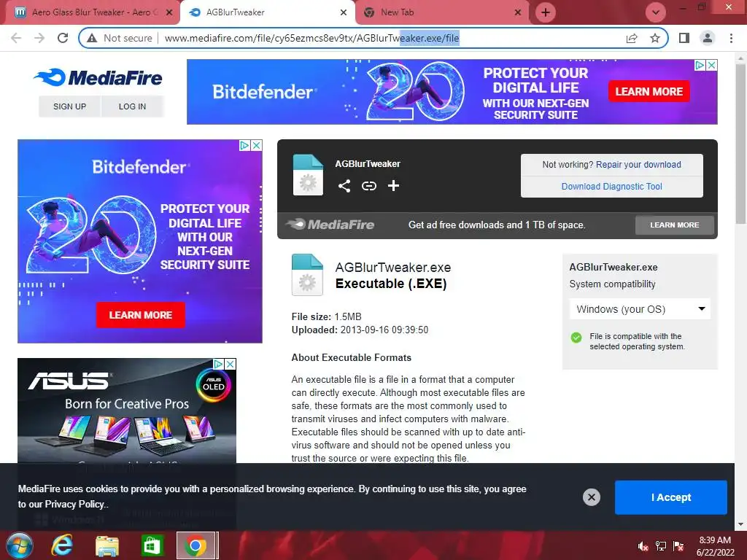Screen dimensions: 747x560
Task: Click AdChoices icon on left Bitdefender ad
Action: (x=245, y=145)
